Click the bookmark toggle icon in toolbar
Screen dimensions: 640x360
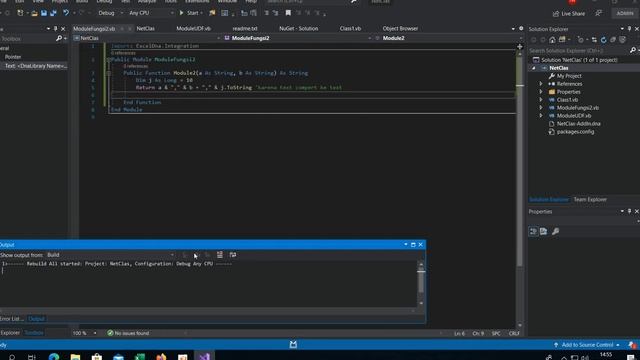pyautogui.click(x=288, y=13)
